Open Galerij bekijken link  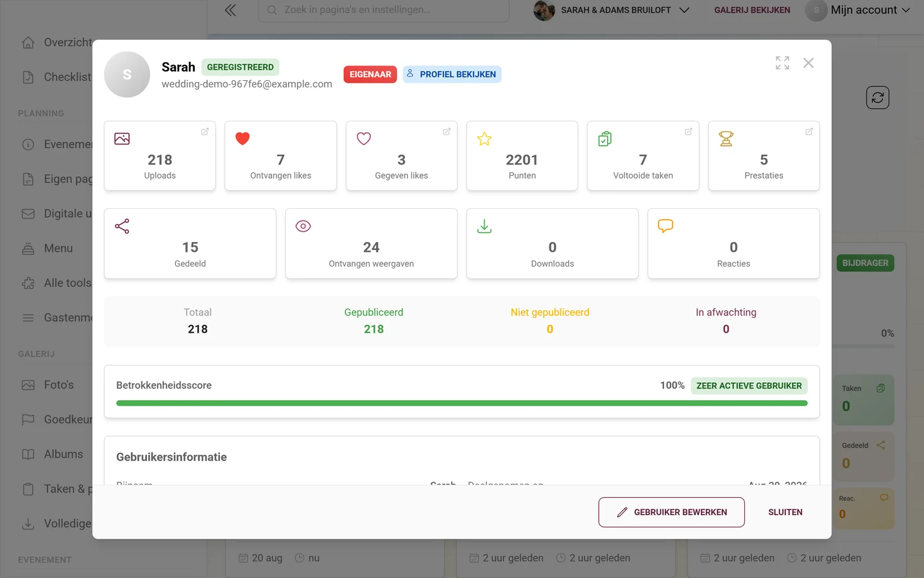coord(752,10)
